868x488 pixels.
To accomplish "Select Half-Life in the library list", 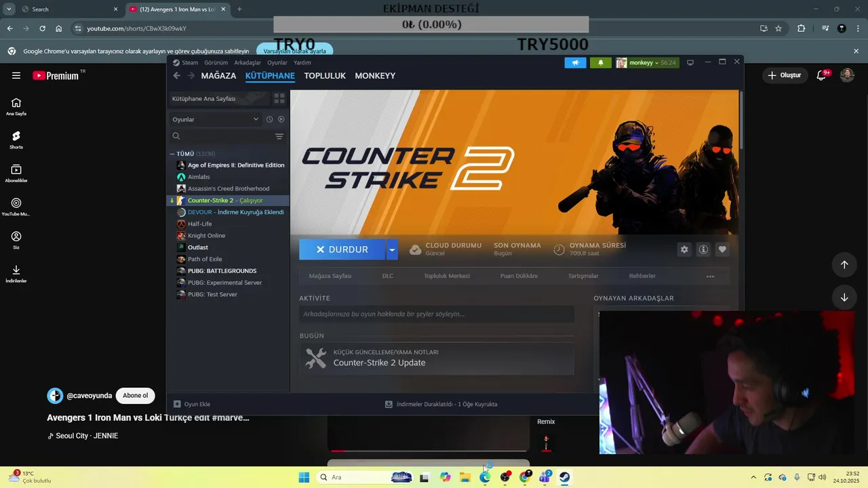I will (x=200, y=224).
